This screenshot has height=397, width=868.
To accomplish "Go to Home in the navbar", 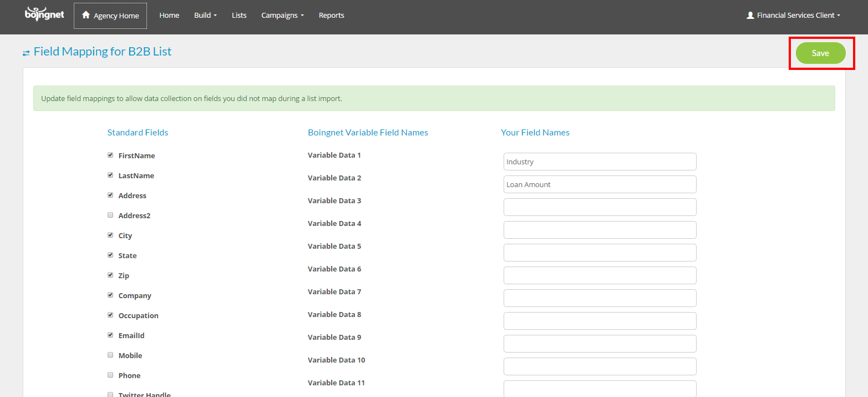I will (x=169, y=16).
